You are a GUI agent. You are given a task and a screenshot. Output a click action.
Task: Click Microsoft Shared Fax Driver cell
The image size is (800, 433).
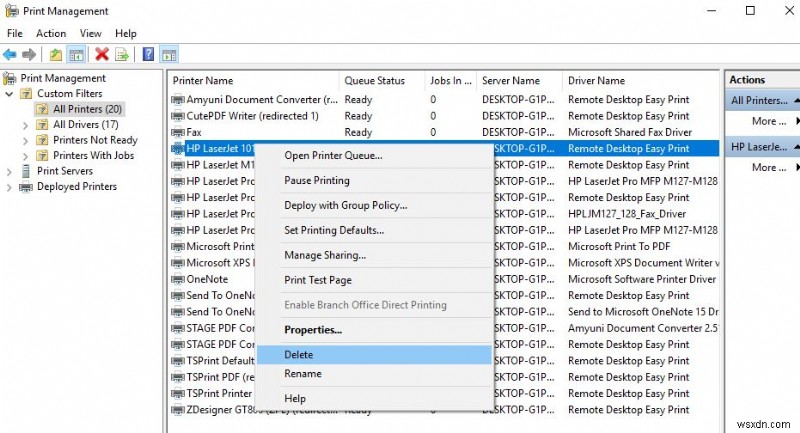pyautogui.click(x=630, y=133)
